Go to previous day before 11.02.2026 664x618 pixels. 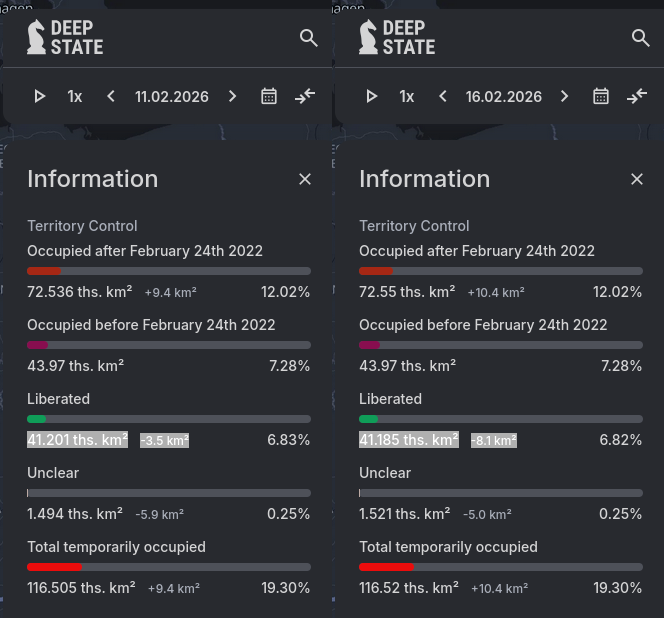pos(111,97)
